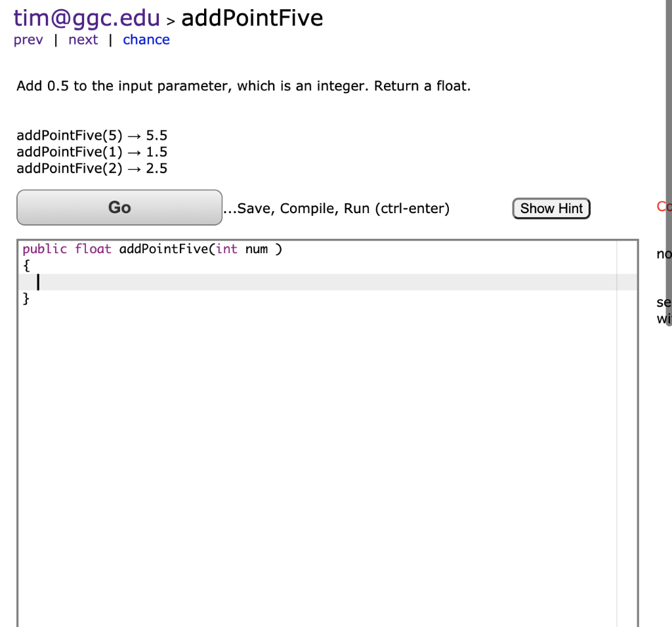Click Show Hint for help
Viewport: 672px width, 627px height.
tap(551, 208)
